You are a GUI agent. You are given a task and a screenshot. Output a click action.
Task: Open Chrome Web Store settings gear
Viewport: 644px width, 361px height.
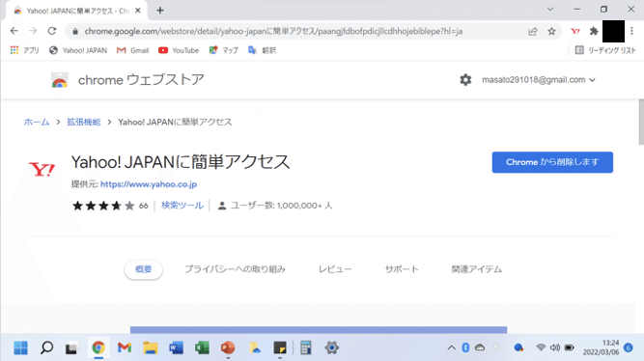tap(465, 80)
